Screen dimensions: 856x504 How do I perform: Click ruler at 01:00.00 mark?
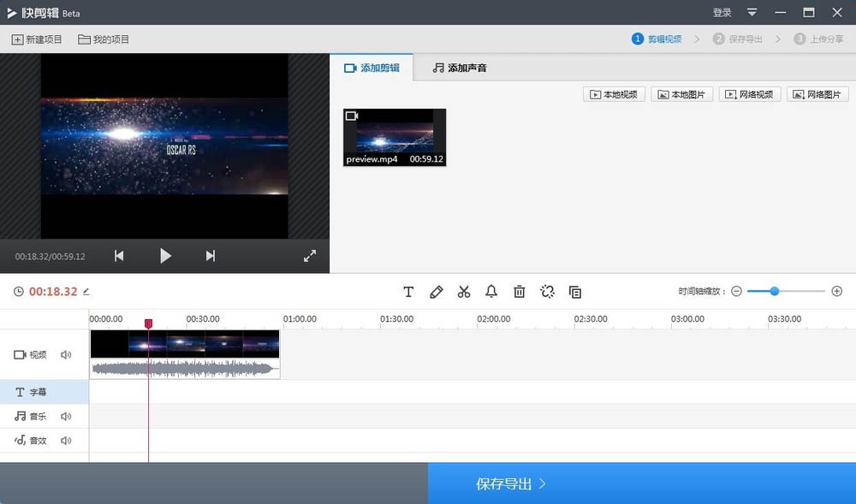coord(300,319)
